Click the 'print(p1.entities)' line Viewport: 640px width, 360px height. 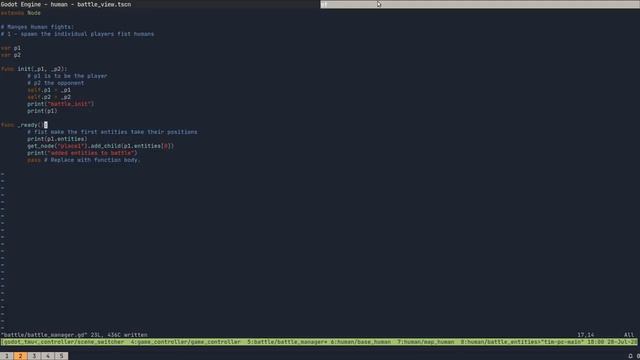pyautogui.click(x=57, y=139)
